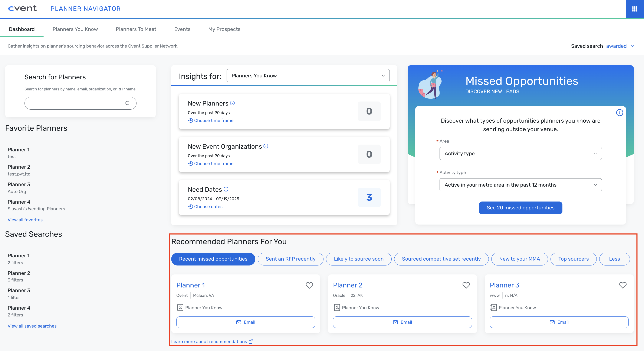Open the Area dropdown

(520, 154)
